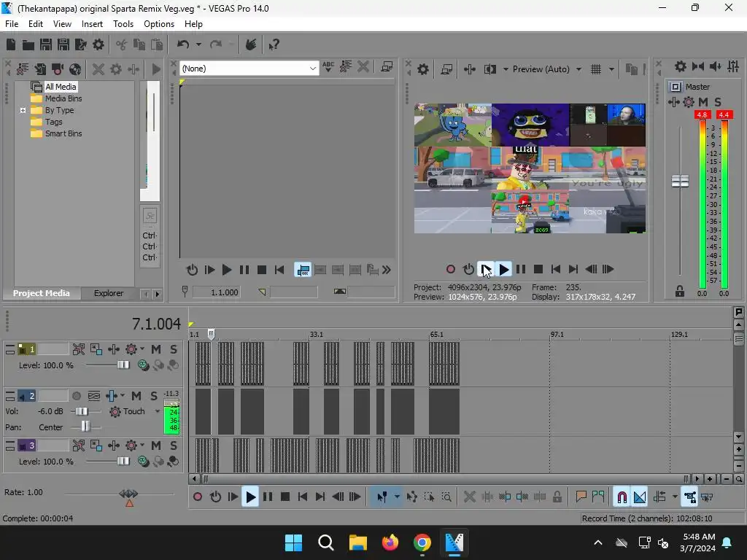
Task: Expand the By Type media bin
Action: click(23, 111)
